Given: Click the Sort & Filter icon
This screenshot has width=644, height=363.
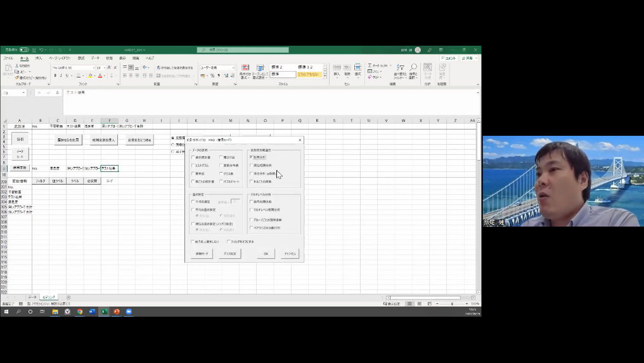Looking at the screenshot, I should point(399,70).
